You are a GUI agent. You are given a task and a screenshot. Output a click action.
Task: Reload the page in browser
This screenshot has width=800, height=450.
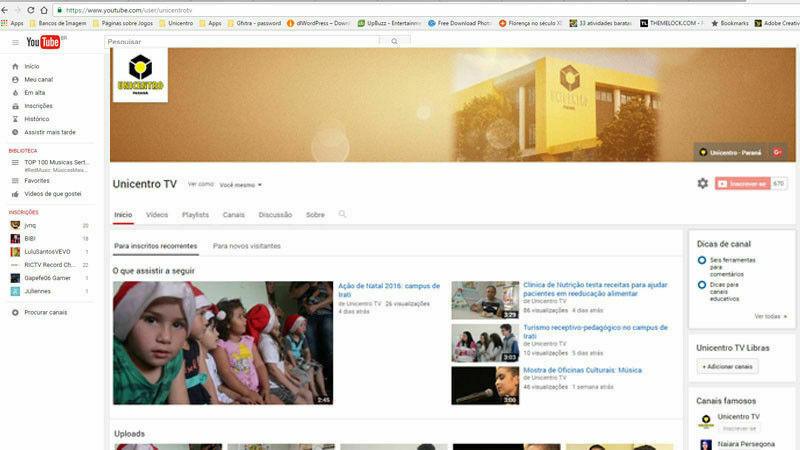(31, 9)
